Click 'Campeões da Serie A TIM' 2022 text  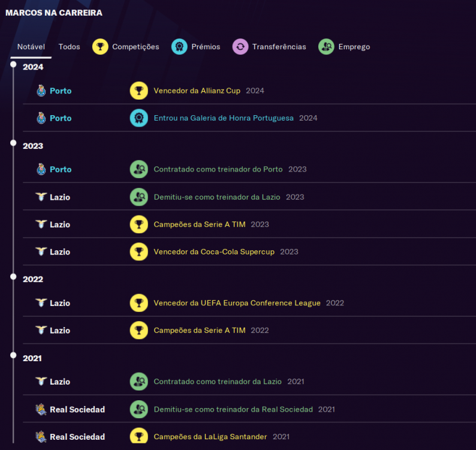200,330
